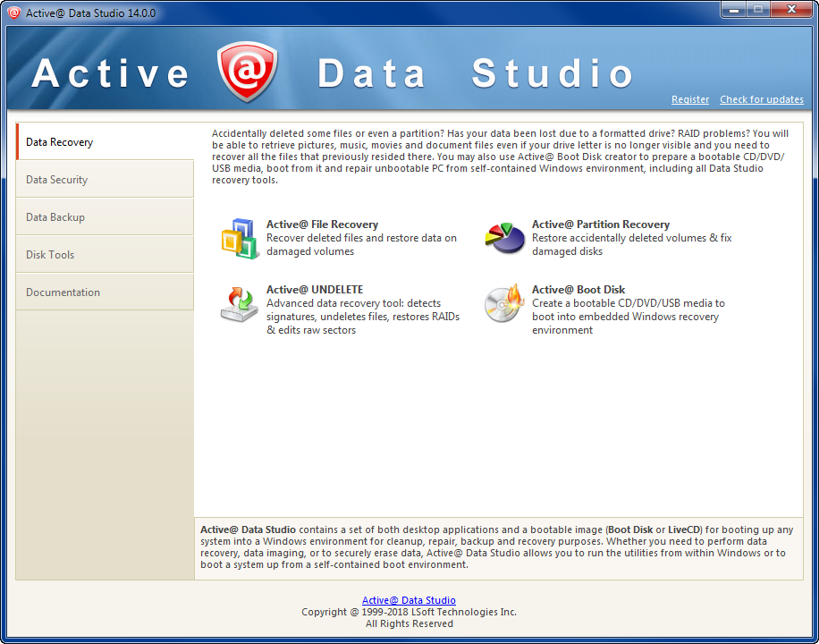
Task: Click the 'Copyright @ 1999-2018 LSoft Technologies' text
Action: pyautogui.click(x=409, y=612)
